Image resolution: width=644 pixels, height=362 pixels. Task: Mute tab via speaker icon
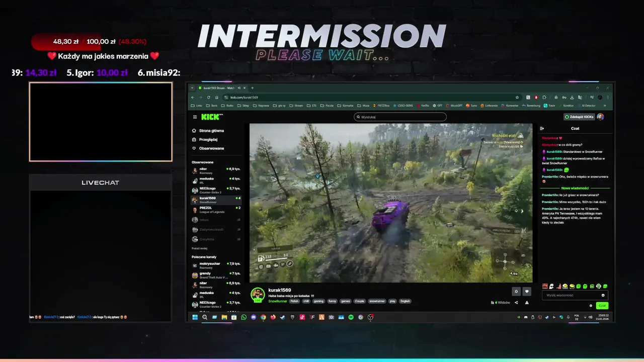click(239, 88)
